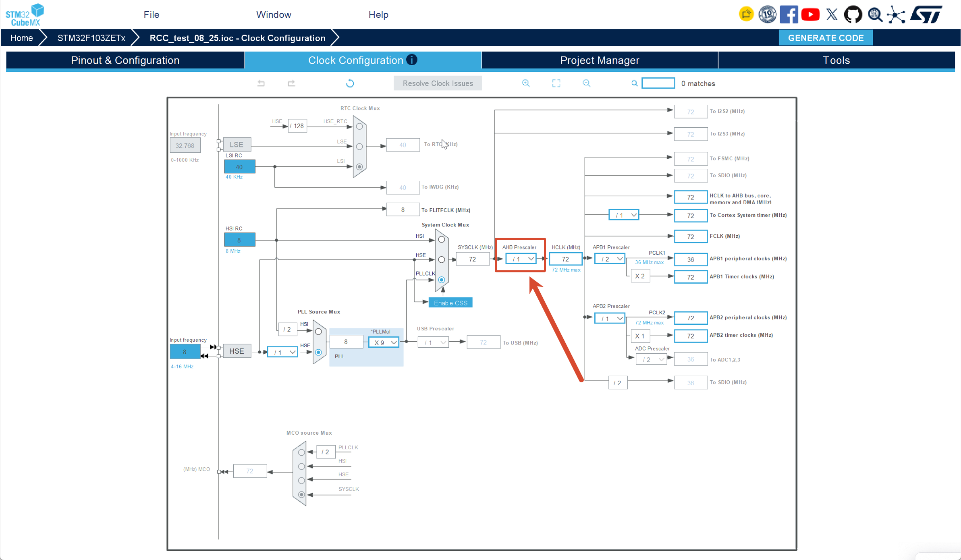Select SYSCLK in MCO source Mux
The image size is (961, 560).
pyautogui.click(x=301, y=494)
